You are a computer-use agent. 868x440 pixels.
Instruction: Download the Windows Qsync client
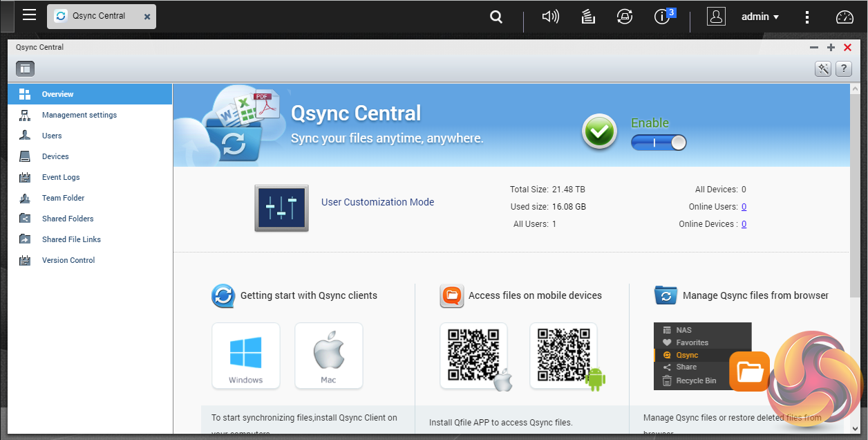[246, 356]
